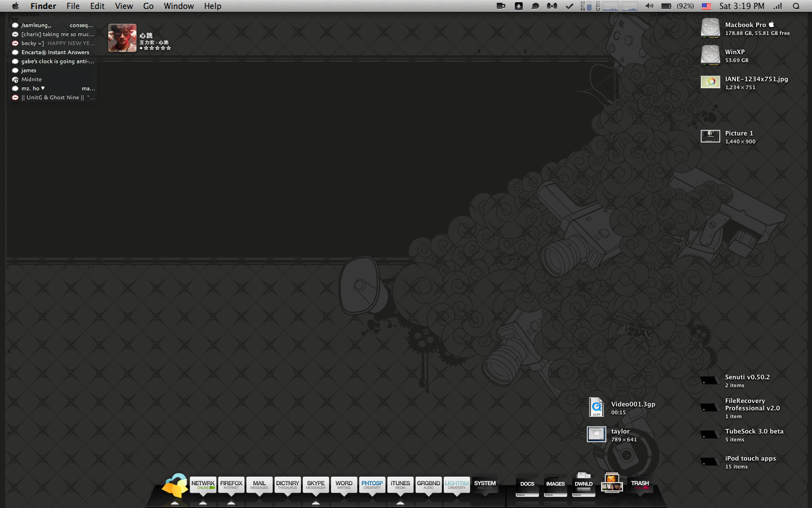This screenshot has width=812, height=508.
Task: Click the /samleung,, contact in buddy list
Action: click(x=54, y=25)
